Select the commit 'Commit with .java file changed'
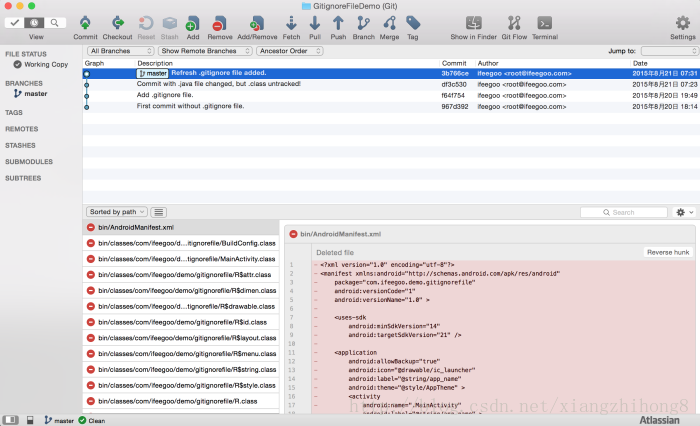 391,84
